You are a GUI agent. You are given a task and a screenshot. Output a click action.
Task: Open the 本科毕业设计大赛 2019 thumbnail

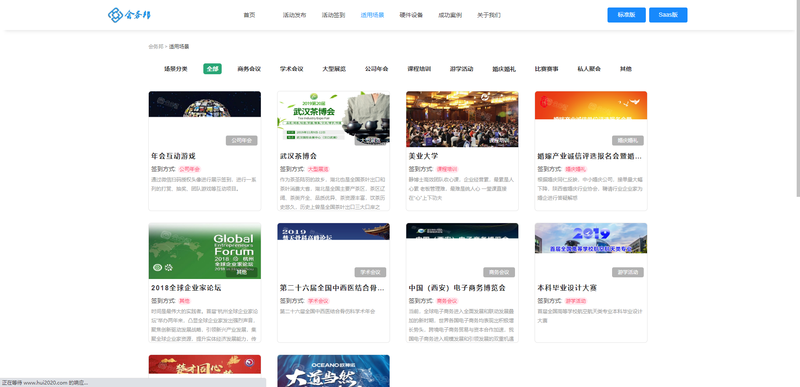tap(591, 238)
